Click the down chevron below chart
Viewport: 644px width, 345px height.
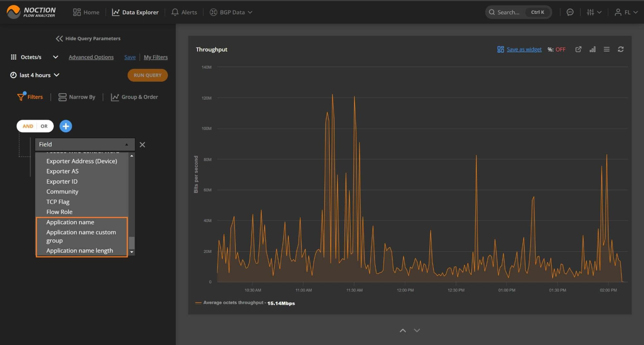[417, 331]
